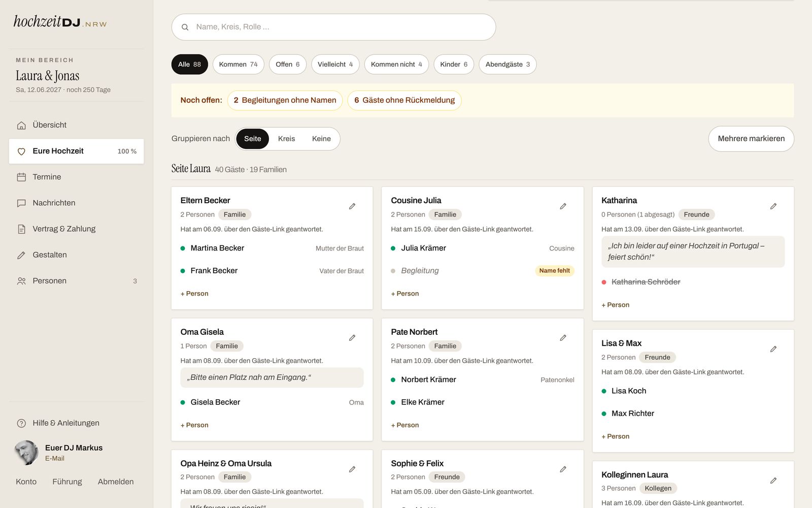Edit the Oma Gisela group
This screenshot has width=812, height=508.
click(352, 338)
